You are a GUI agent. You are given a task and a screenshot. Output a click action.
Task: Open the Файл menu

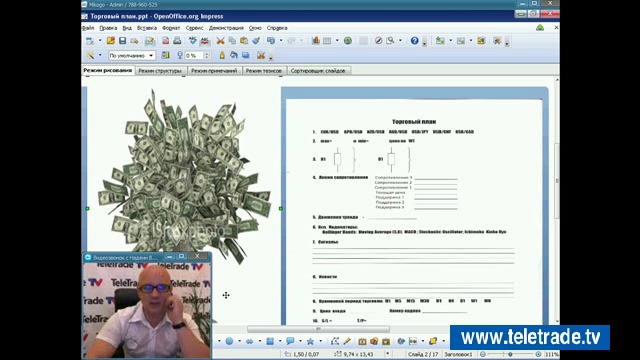[x=88, y=28]
